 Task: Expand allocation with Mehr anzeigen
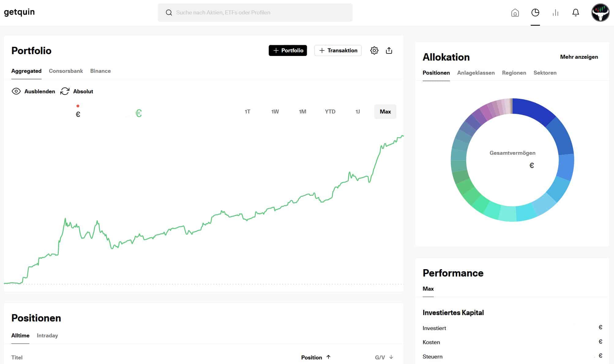[x=579, y=57]
